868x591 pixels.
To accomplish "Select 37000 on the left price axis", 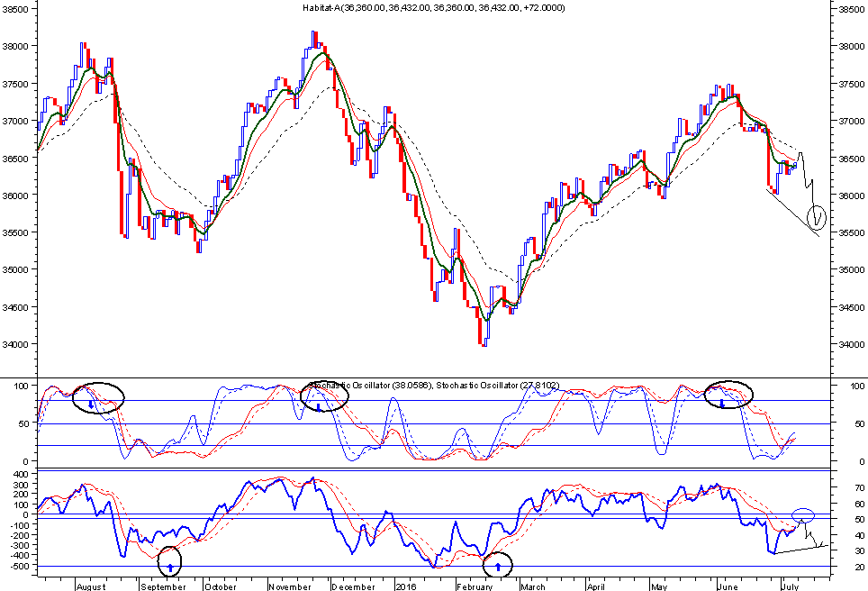I will pyautogui.click(x=15, y=122).
